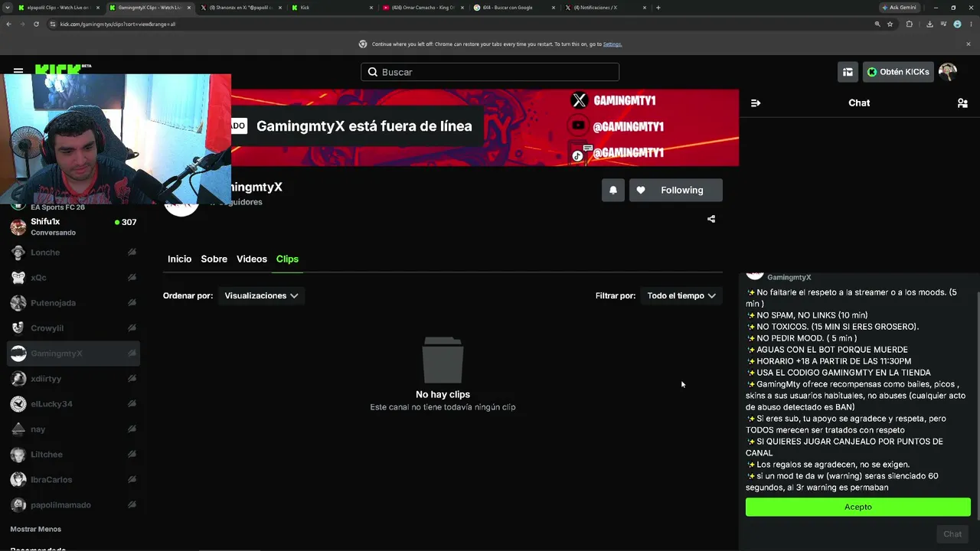Open the 'Todo el tiempo' filter dropdown

(681, 295)
